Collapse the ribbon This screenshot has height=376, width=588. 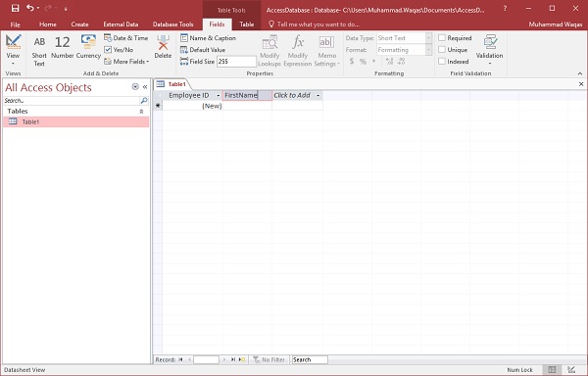point(580,73)
